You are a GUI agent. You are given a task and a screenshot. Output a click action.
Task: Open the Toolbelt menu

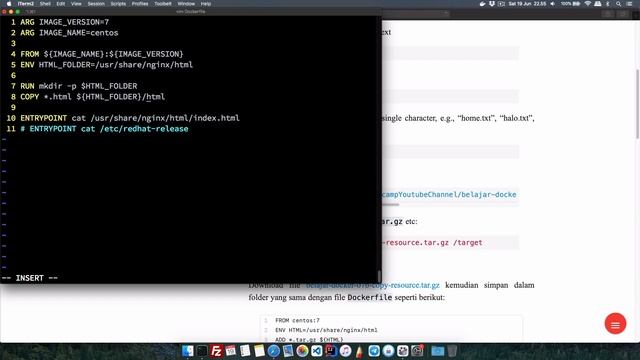pos(163,4)
